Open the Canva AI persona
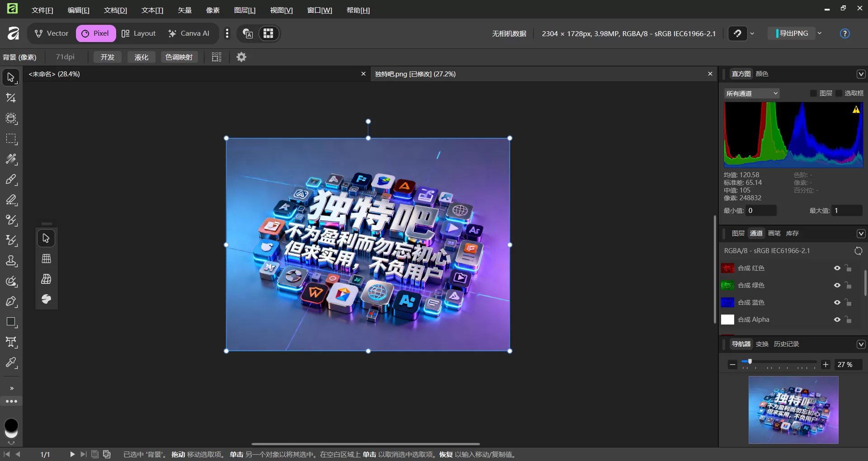The height and width of the screenshot is (461, 868). (189, 33)
